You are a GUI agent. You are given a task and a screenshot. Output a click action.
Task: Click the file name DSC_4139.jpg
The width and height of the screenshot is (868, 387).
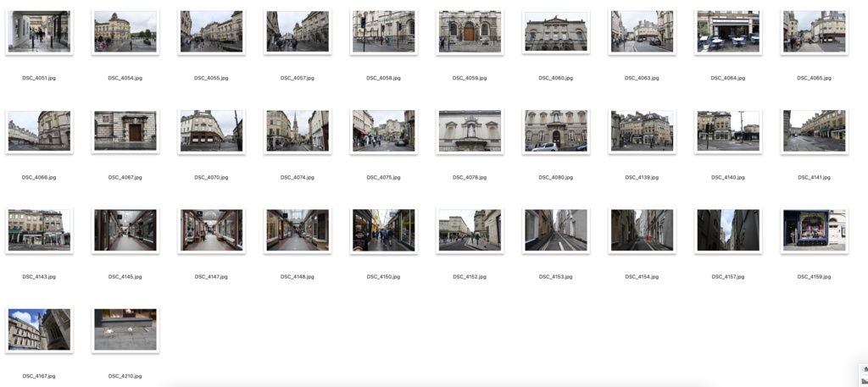click(642, 178)
